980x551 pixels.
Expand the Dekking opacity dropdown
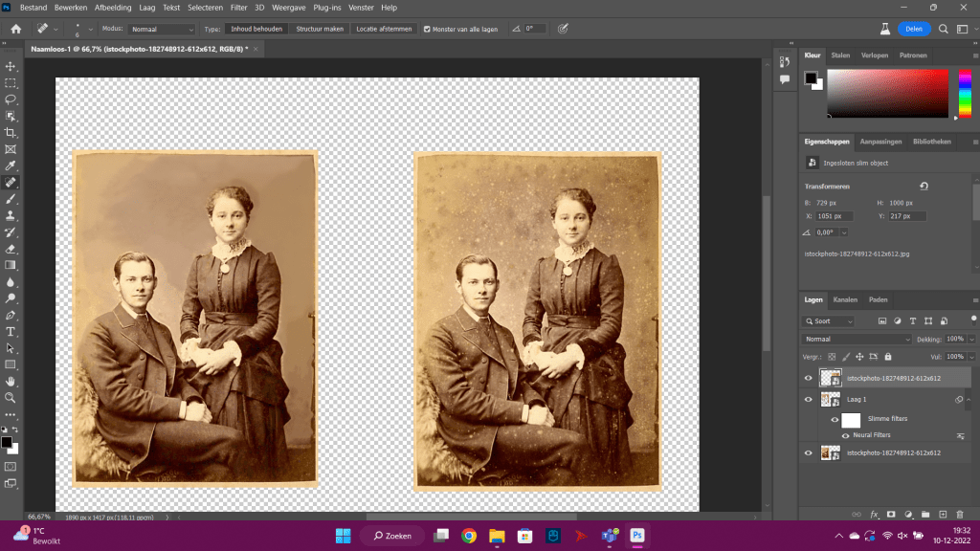(x=972, y=339)
